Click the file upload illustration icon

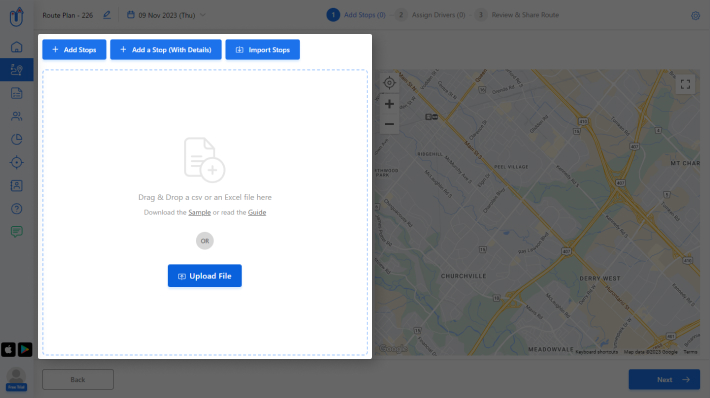[x=204, y=160]
